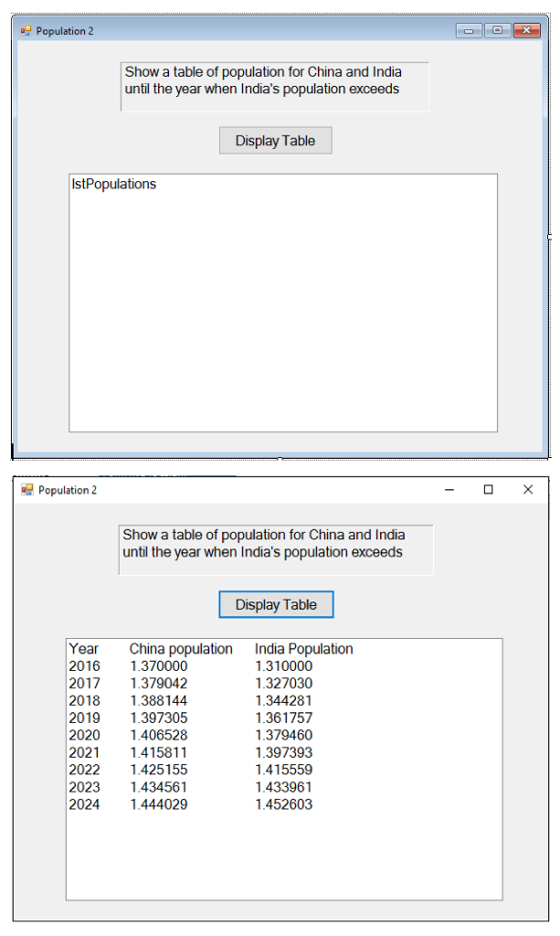Select the 2019 row in the table
The height and width of the screenshot is (936, 560).
(x=284, y=718)
